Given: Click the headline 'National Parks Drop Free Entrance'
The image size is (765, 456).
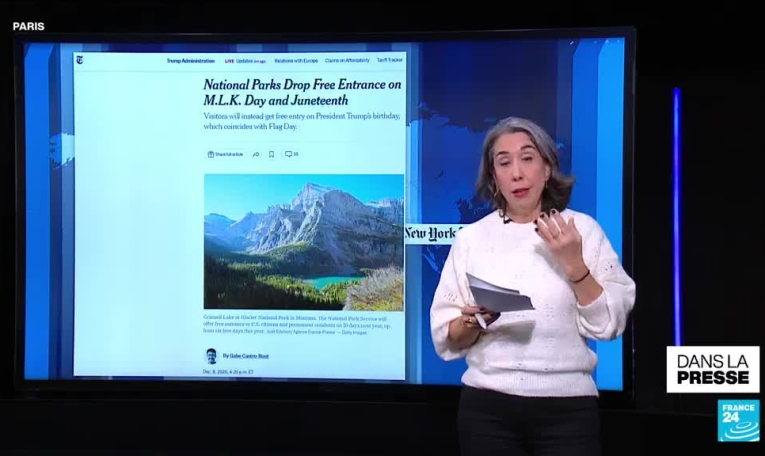Looking at the screenshot, I should coord(302,92).
